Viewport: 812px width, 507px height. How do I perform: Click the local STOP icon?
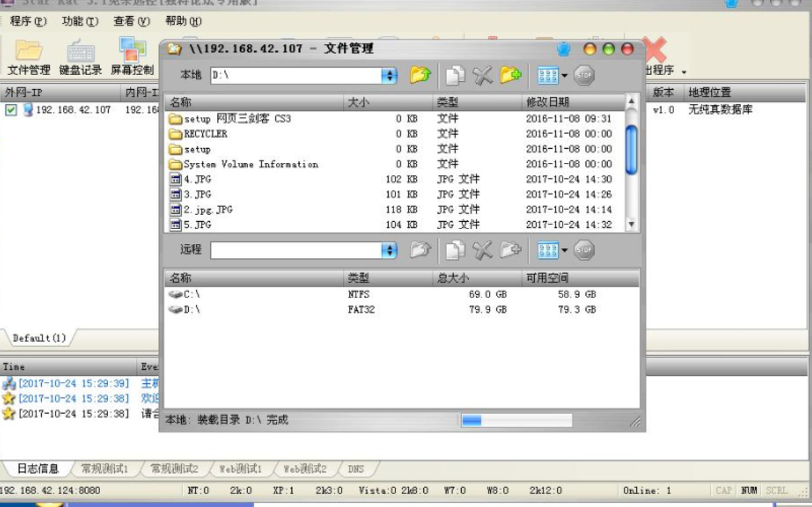pyautogui.click(x=584, y=75)
